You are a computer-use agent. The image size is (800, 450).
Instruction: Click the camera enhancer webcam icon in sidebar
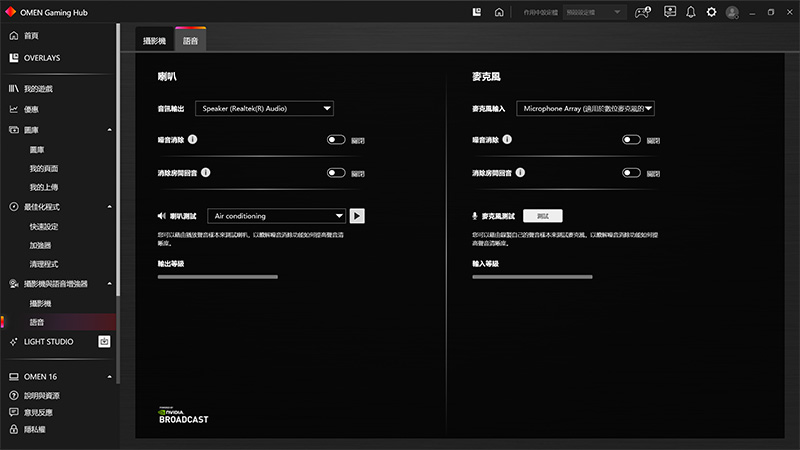pyautogui.click(x=14, y=284)
